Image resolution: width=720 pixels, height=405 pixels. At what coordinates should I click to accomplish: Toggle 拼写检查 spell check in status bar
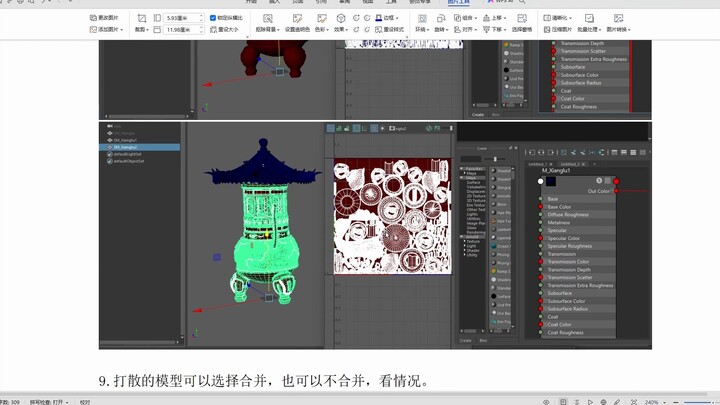[x=49, y=400]
